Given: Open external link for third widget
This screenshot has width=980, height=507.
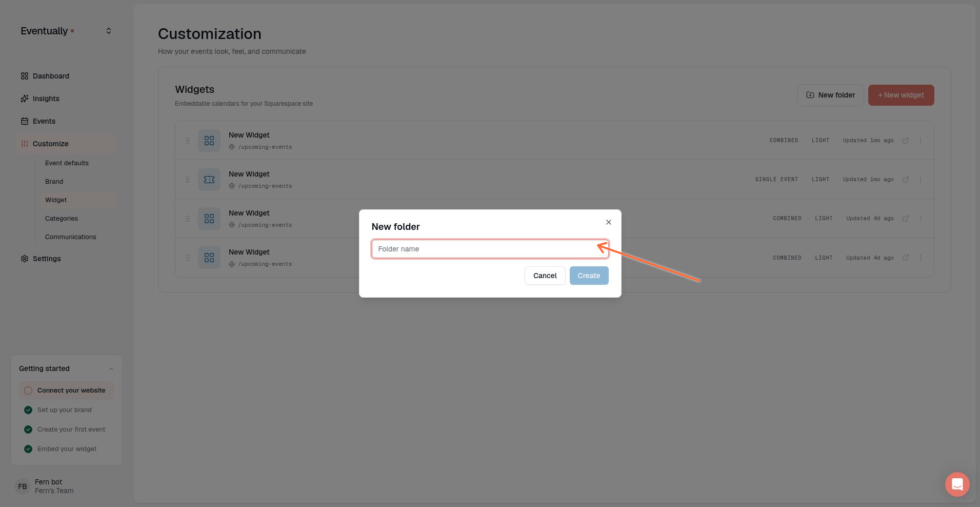Looking at the screenshot, I should pyautogui.click(x=906, y=219).
